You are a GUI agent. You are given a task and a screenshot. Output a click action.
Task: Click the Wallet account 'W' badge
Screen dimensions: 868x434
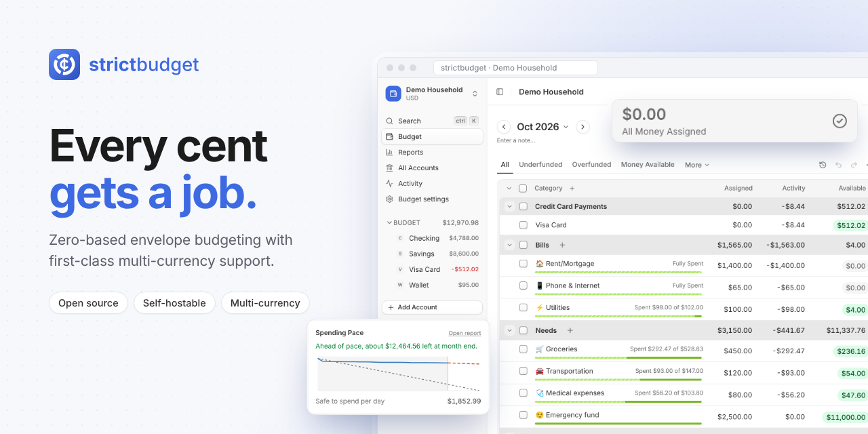[400, 285]
